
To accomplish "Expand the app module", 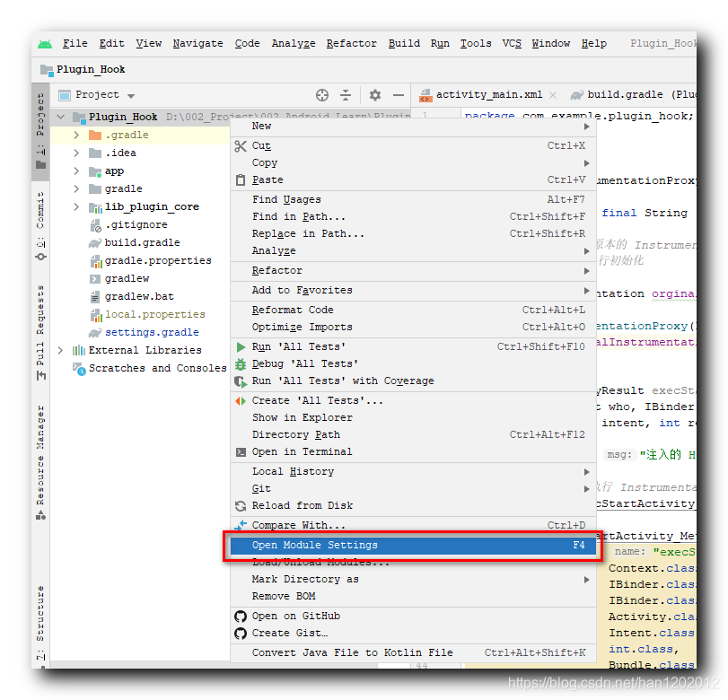I will (x=76, y=171).
